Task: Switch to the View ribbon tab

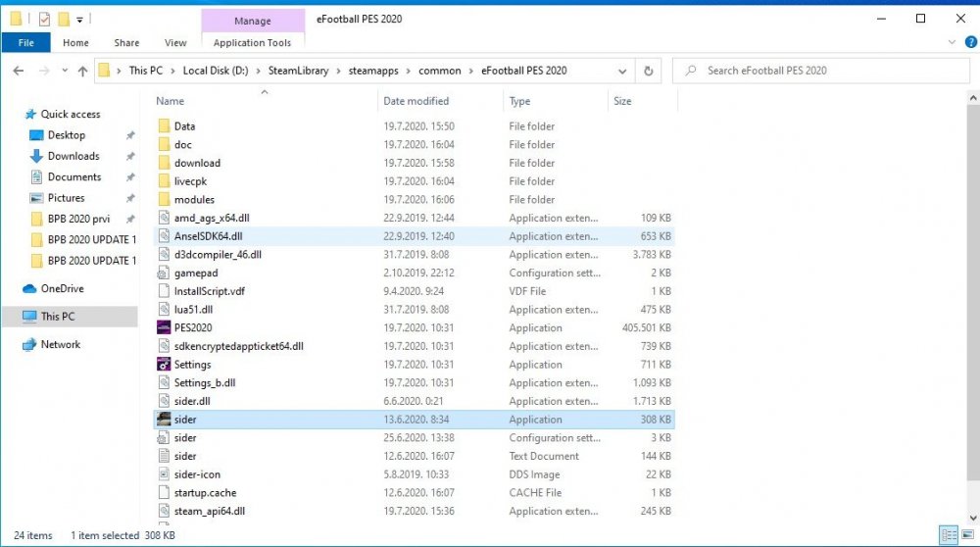Action: point(175,43)
